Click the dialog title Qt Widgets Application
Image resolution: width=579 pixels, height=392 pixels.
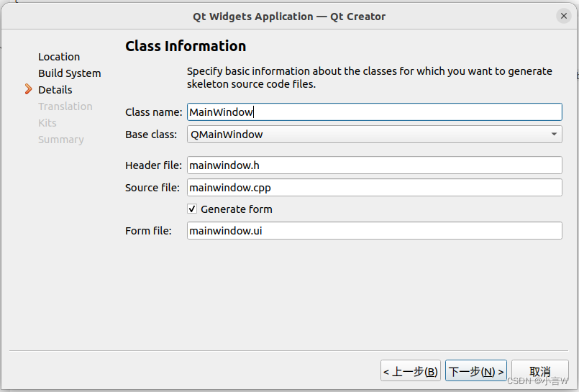[x=289, y=17]
